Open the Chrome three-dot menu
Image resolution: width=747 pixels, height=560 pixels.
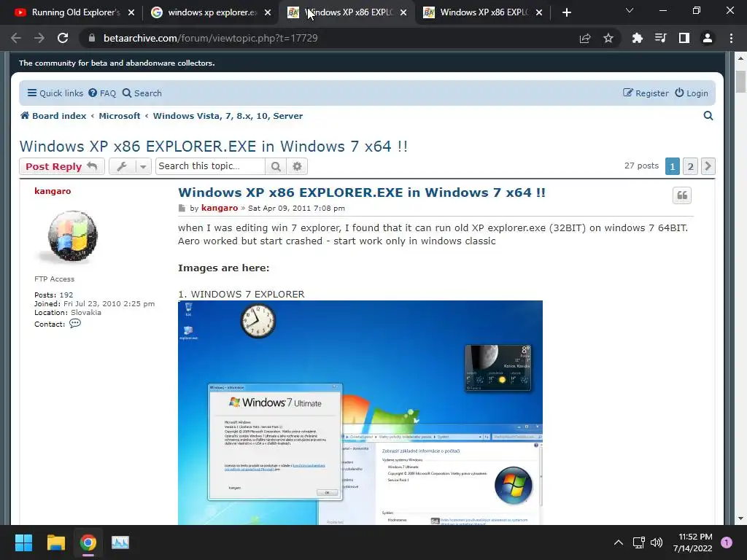coord(731,38)
